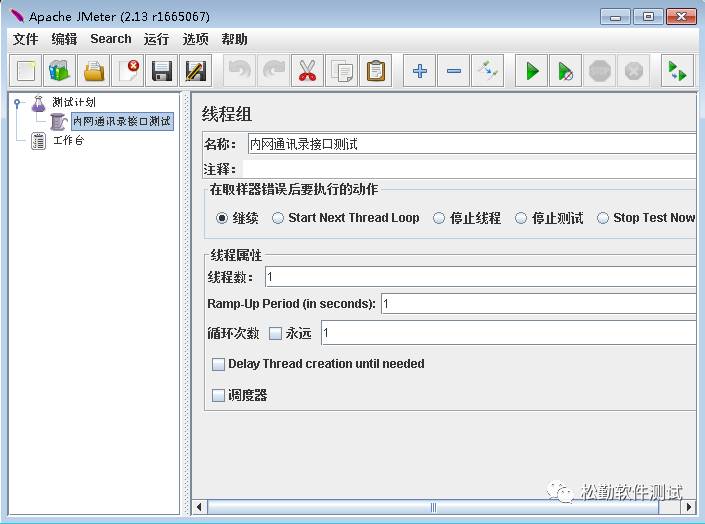
Task: Select the 继续 radio button
Action: point(222,218)
